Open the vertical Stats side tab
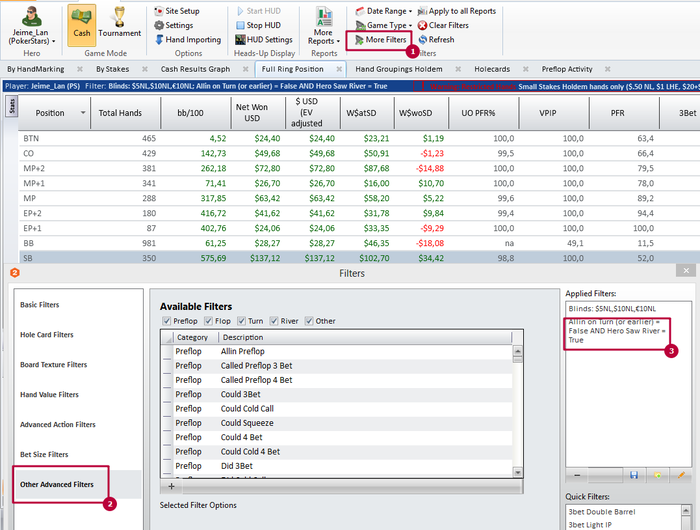The height and width of the screenshot is (530, 700). click(x=12, y=106)
